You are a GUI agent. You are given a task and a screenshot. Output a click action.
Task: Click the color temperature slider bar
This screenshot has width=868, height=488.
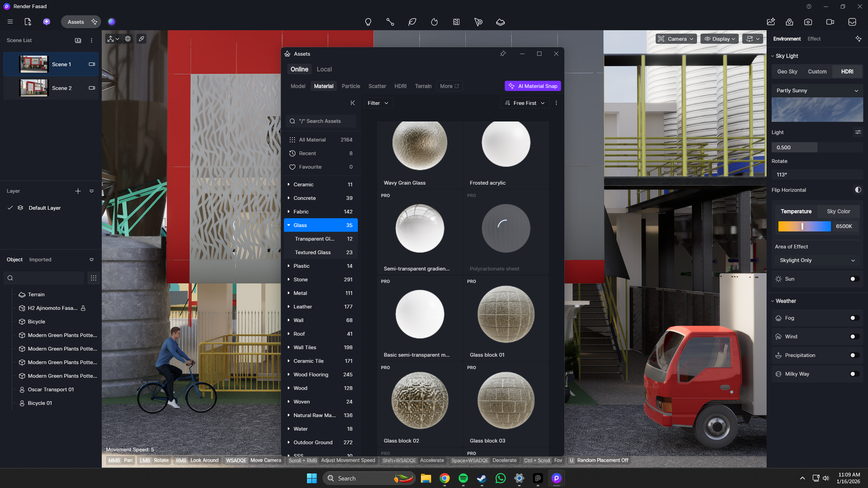click(804, 226)
